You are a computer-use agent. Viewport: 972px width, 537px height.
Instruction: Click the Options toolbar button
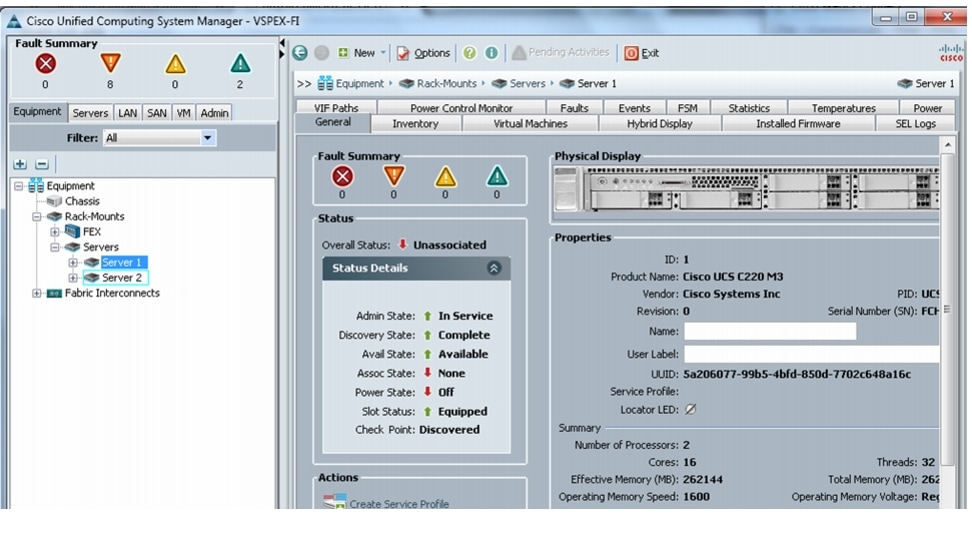pos(424,53)
